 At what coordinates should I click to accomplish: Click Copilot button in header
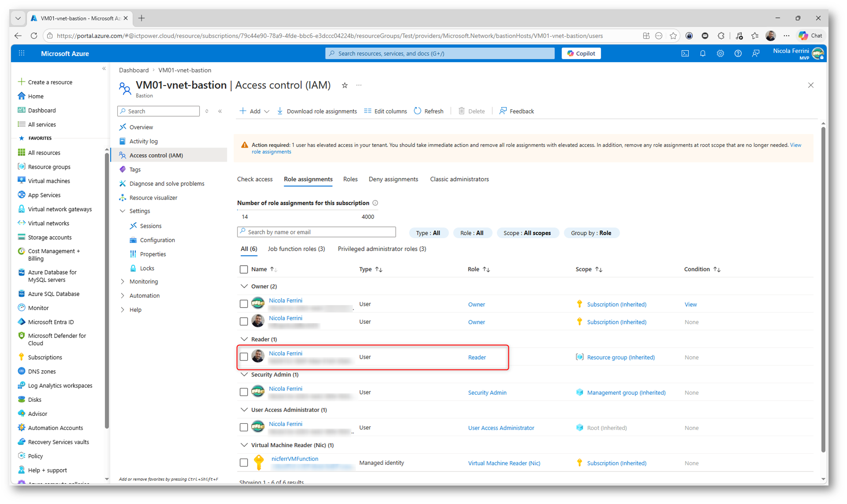(581, 53)
